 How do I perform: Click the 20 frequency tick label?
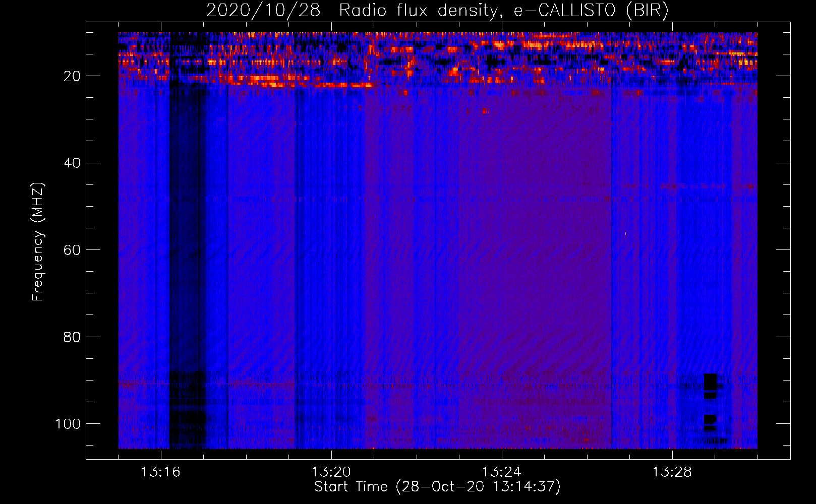[72, 76]
